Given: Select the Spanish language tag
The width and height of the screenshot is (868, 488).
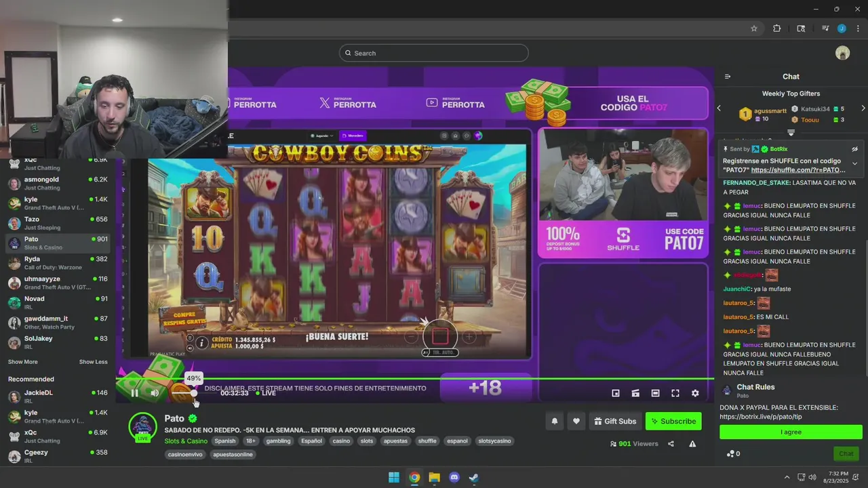Looking at the screenshot, I should pos(225,441).
